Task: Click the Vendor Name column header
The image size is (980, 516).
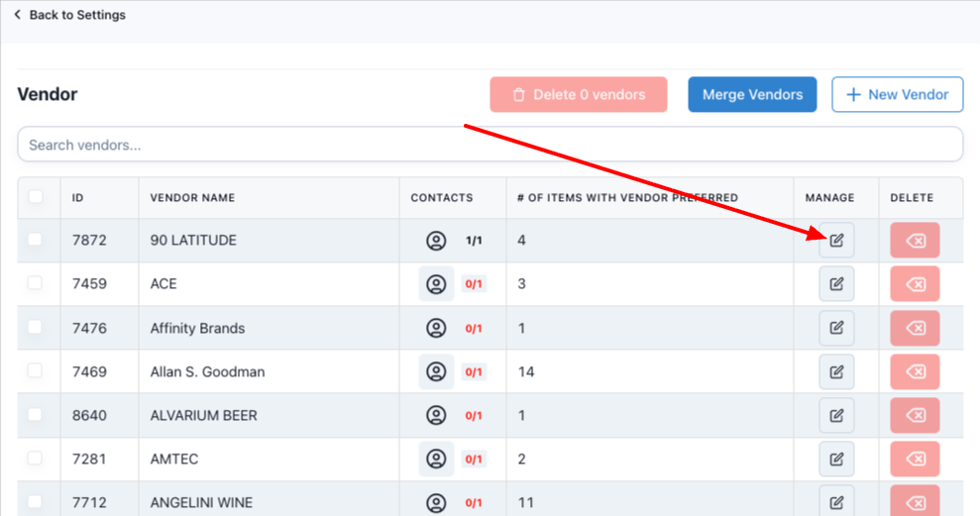Action: 192,198
